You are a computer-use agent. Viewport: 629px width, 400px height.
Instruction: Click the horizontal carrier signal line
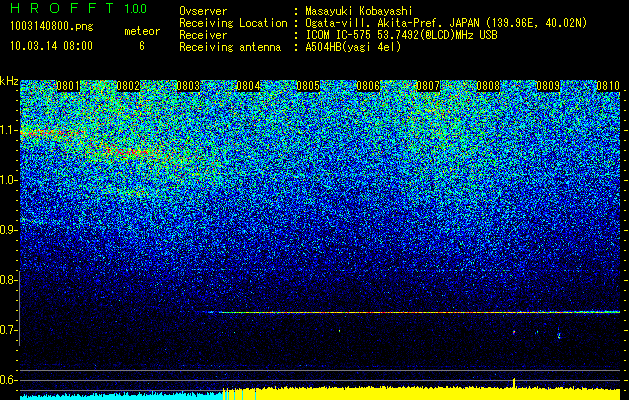414,312
